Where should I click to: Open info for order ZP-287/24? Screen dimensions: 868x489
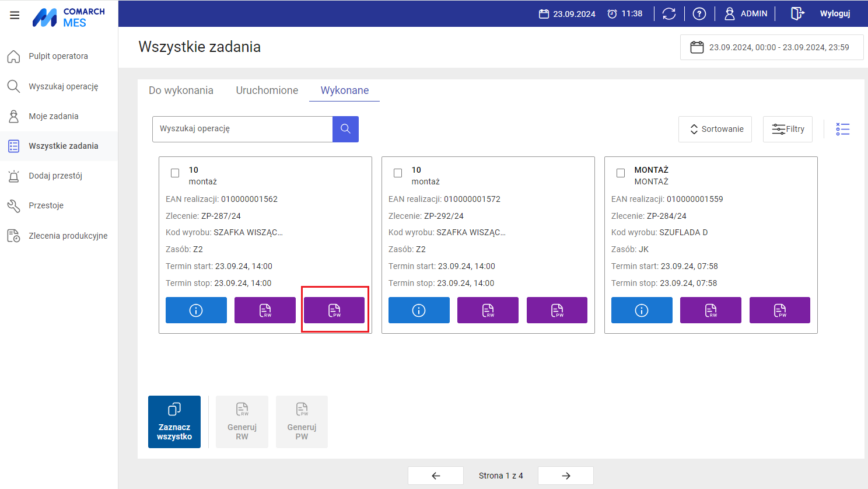[x=196, y=310]
